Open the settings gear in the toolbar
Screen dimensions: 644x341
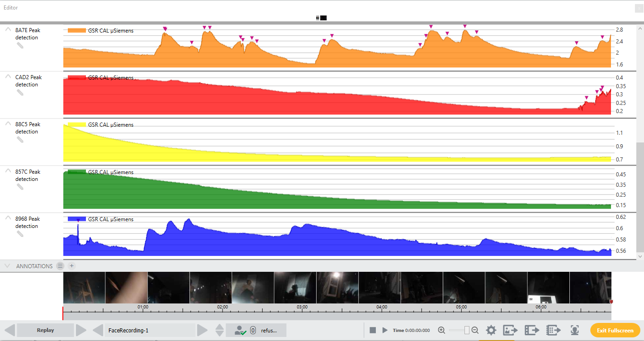[491, 330]
